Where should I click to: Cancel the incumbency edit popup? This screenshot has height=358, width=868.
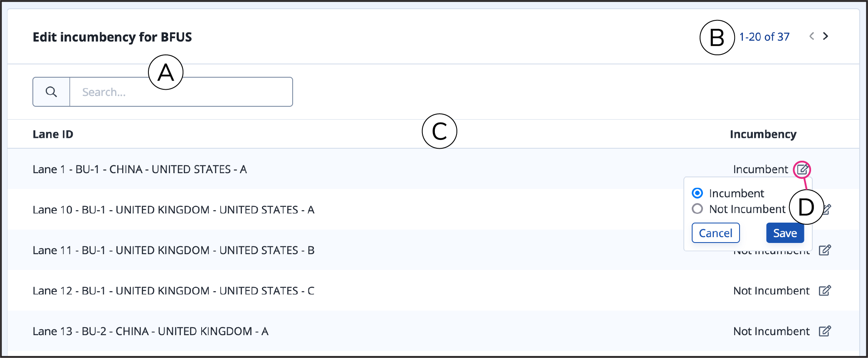click(x=715, y=233)
